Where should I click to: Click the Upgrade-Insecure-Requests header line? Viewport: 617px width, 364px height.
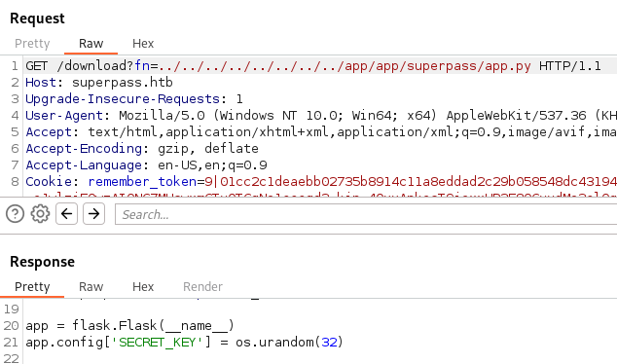[134, 98]
